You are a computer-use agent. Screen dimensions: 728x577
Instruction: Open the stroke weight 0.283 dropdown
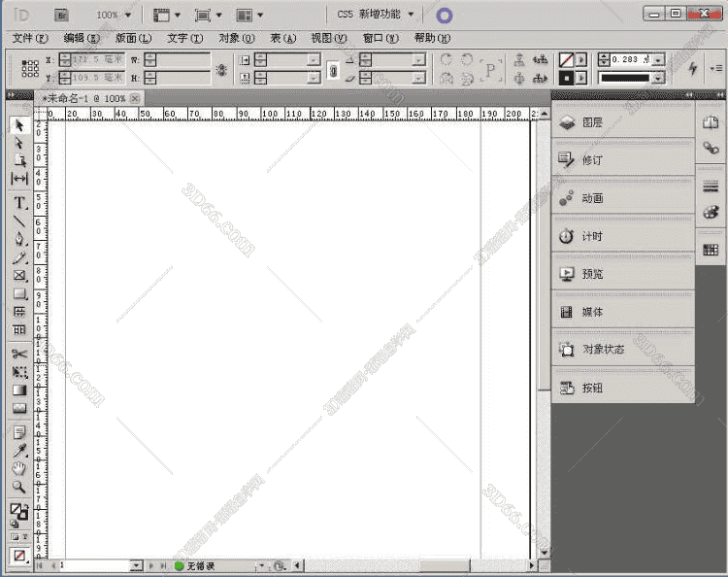[658, 60]
